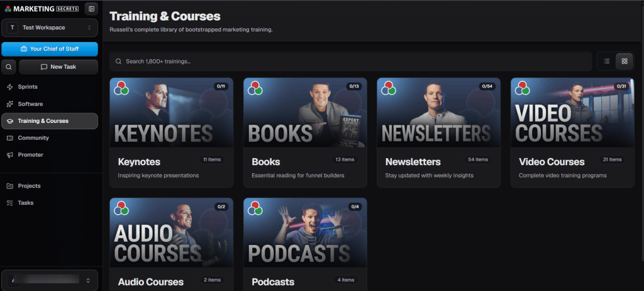Click the Podcasts title text
Image resolution: width=644 pixels, height=291 pixels.
273,282
